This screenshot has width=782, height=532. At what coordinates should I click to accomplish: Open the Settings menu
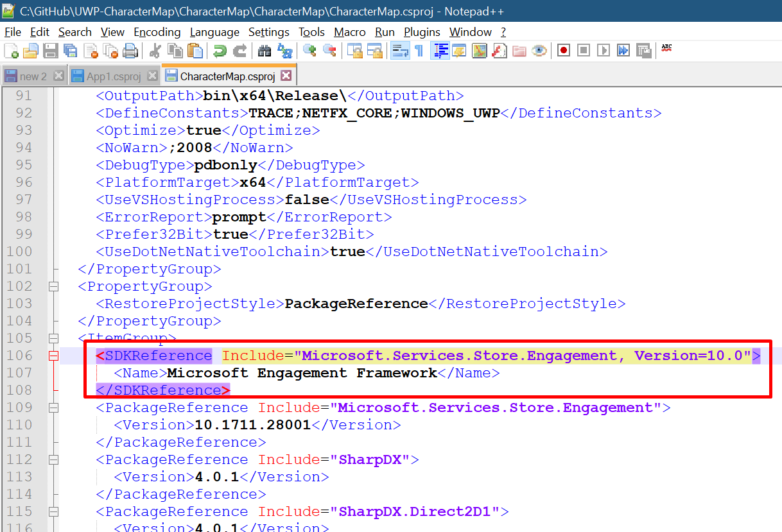(269, 32)
